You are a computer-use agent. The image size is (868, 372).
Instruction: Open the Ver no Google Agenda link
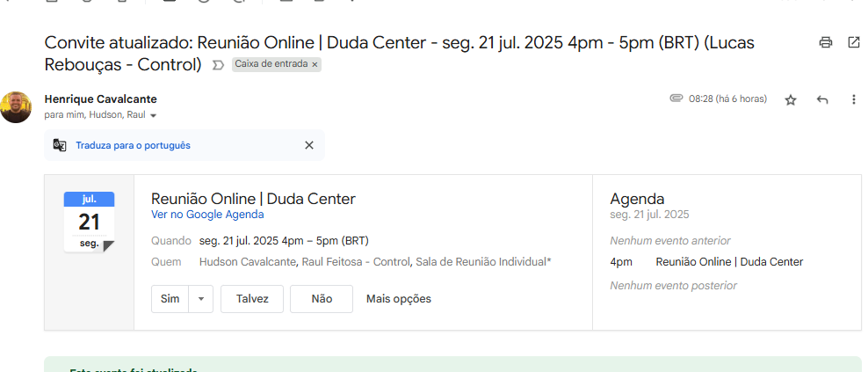point(207,215)
